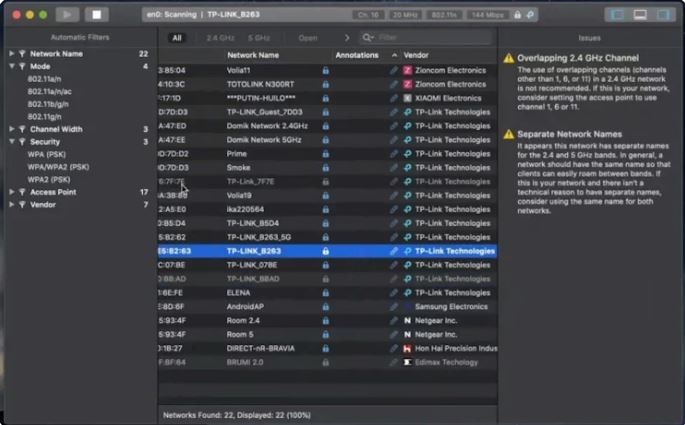Screen dimensions: 685x425
Task: Select the ika220564 network row
Action: click(x=327, y=210)
